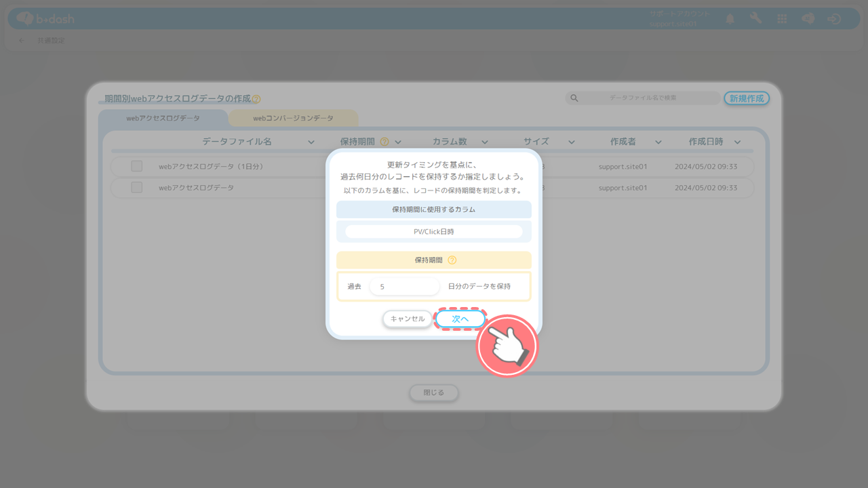Expand the 作成者 column sort chevron

[658, 142]
